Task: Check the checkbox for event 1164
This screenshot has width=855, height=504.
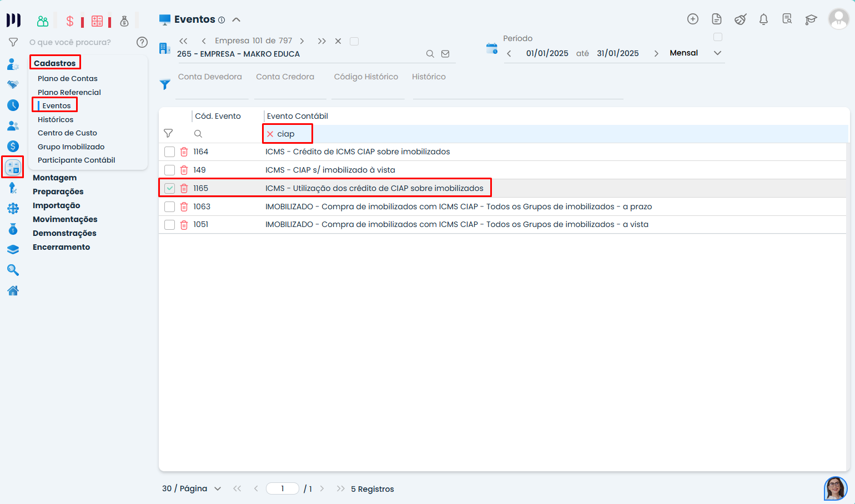Action: point(170,152)
